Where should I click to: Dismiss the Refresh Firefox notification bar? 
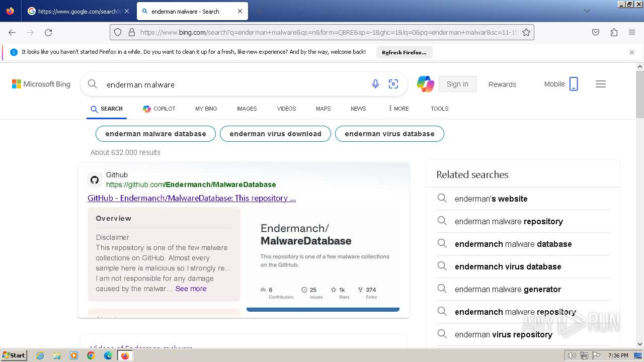point(632,52)
